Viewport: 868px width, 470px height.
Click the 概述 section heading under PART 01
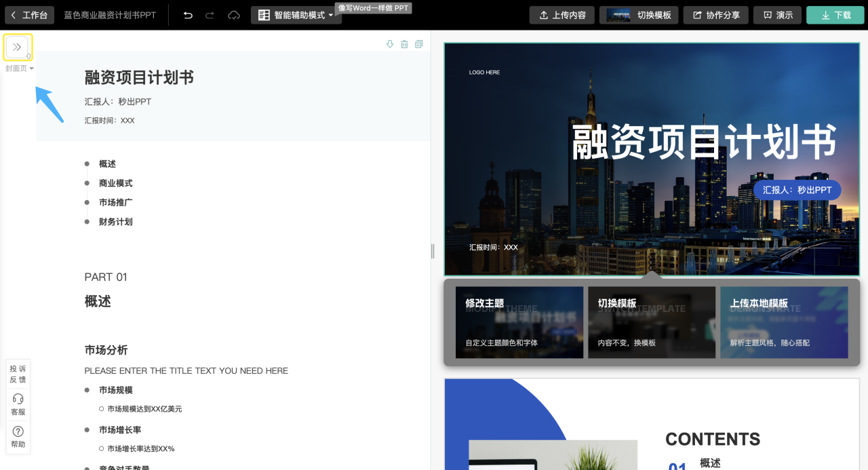tap(98, 302)
